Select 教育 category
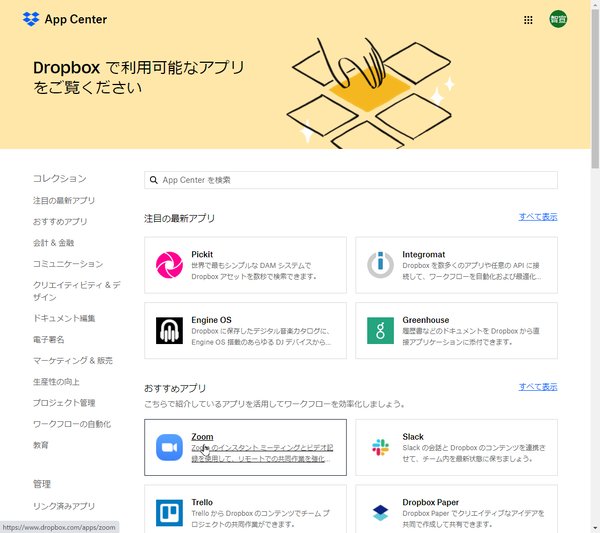 (x=41, y=445)
